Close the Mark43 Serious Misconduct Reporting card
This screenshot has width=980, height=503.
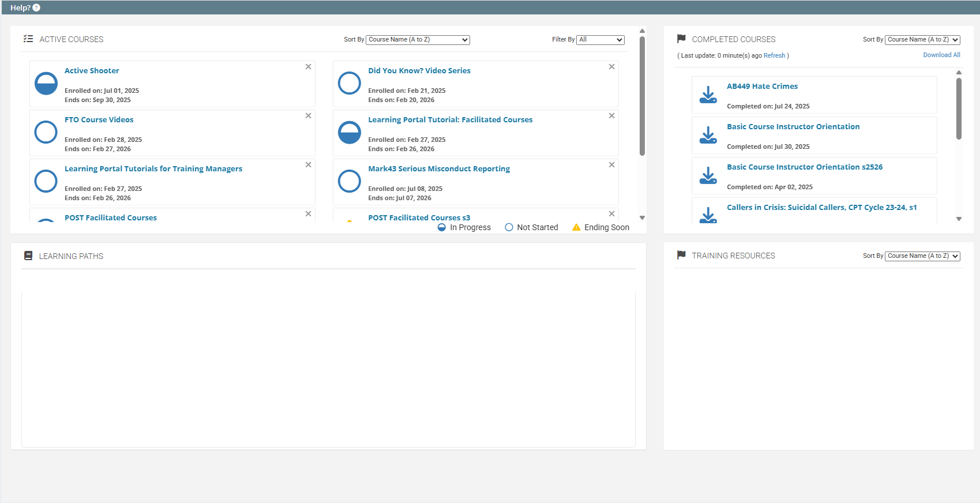coord(612,165)
